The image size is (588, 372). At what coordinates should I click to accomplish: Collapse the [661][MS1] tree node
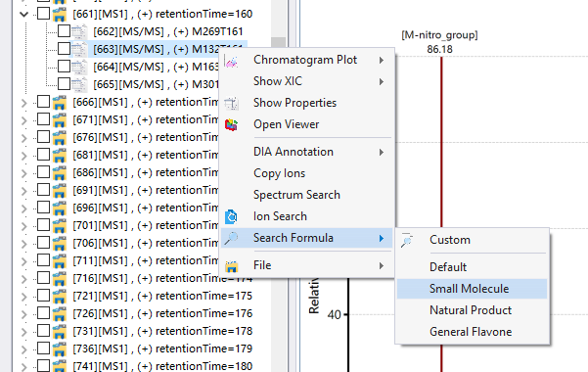(24, 15)
